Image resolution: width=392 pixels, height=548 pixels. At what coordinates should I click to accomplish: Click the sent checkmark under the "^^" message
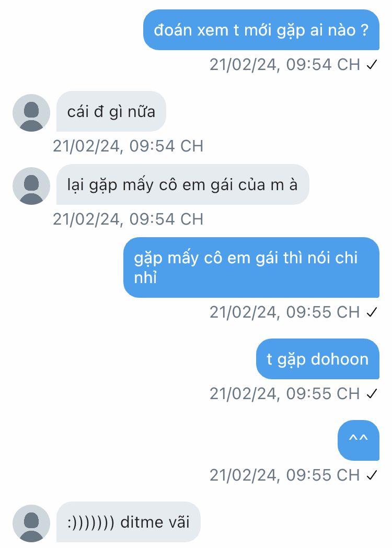pyautogui.click(x=372, y=475)
